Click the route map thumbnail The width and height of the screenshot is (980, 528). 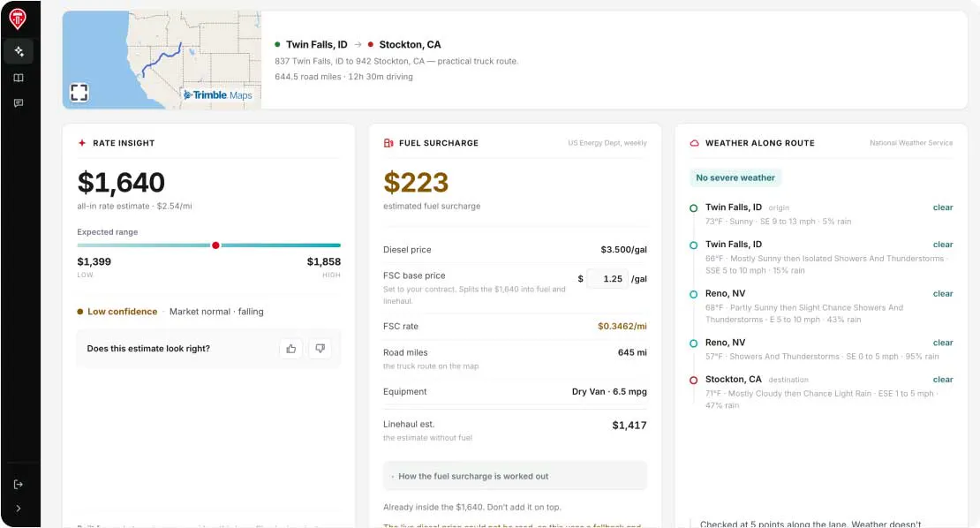pos(162,60)
